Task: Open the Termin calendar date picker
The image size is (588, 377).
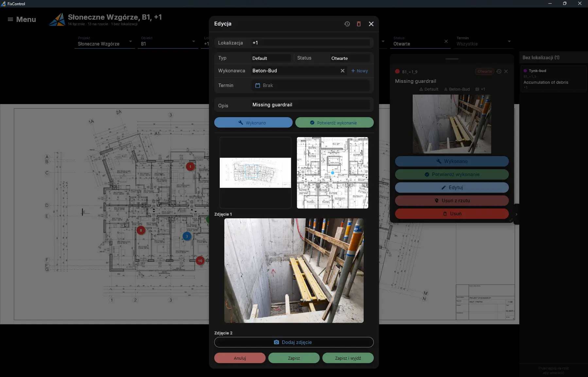Action: (x=258, y=85)
